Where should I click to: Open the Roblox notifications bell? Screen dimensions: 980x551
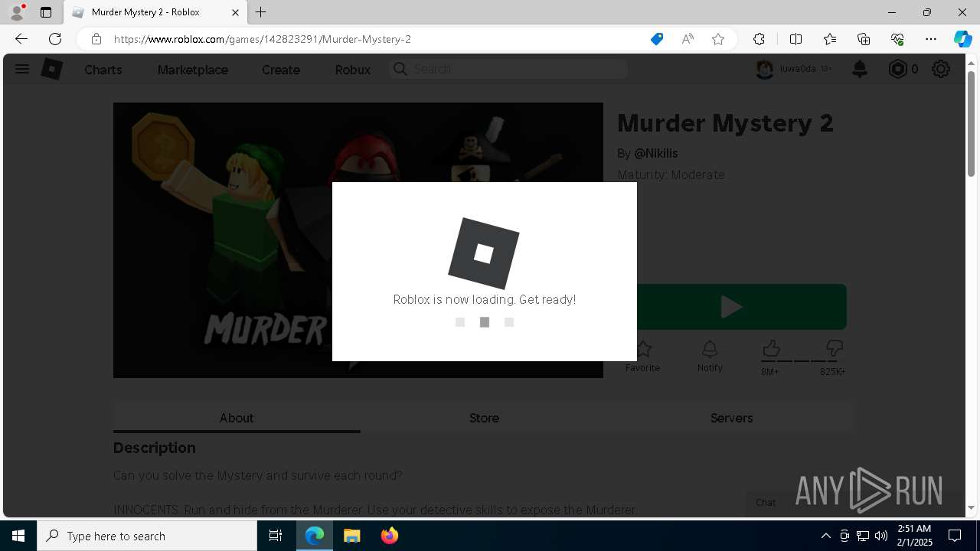click(860, 69)
